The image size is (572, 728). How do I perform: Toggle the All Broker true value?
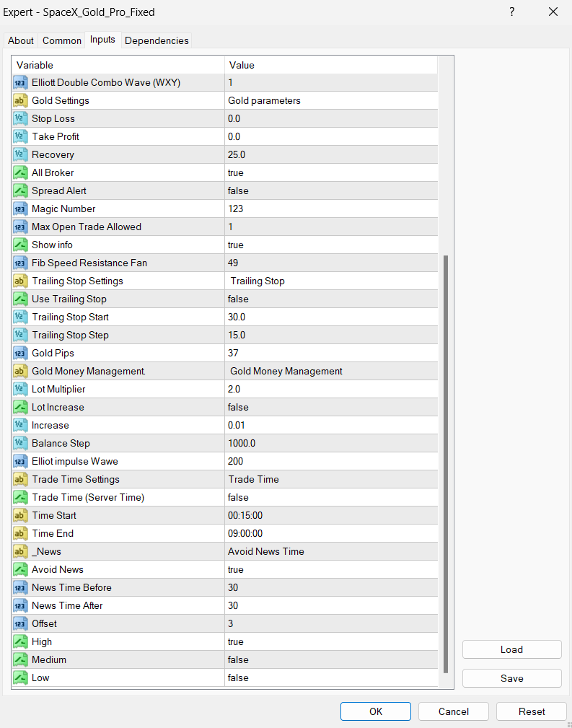[x=330, y=172]
